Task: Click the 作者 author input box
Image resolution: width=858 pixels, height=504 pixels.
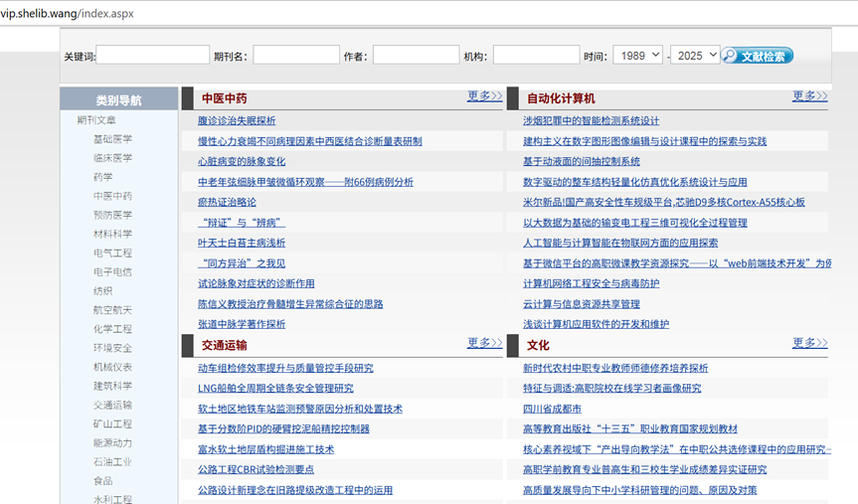Action: [416, 56]
